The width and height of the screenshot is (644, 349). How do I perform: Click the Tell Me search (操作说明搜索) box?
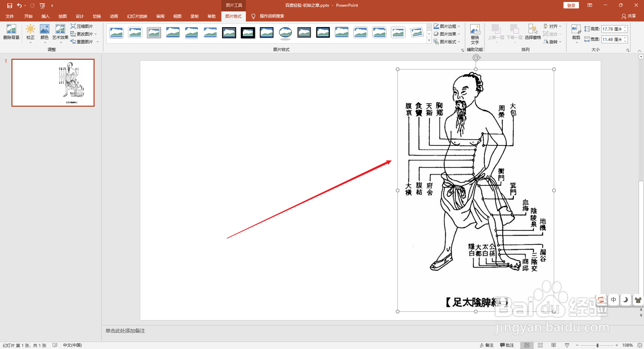click(x=272, y=16)
